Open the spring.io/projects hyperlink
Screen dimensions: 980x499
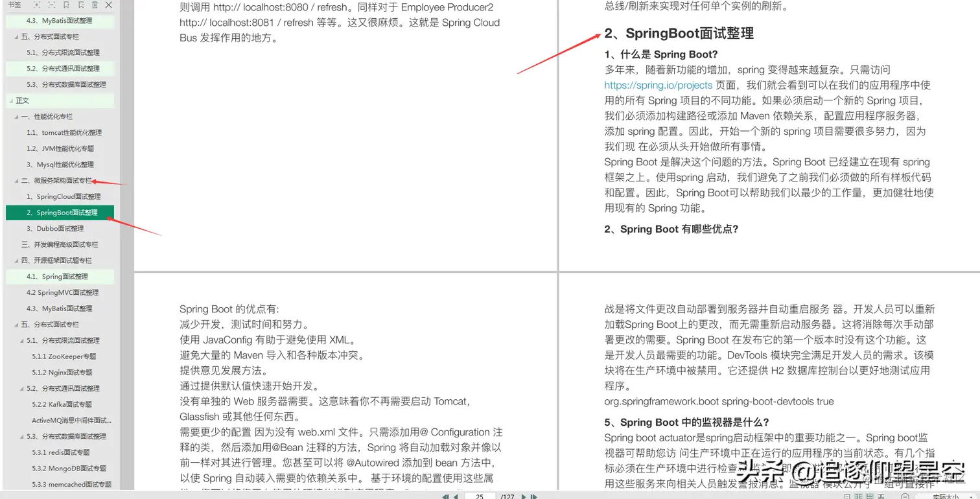pos(658,85)
